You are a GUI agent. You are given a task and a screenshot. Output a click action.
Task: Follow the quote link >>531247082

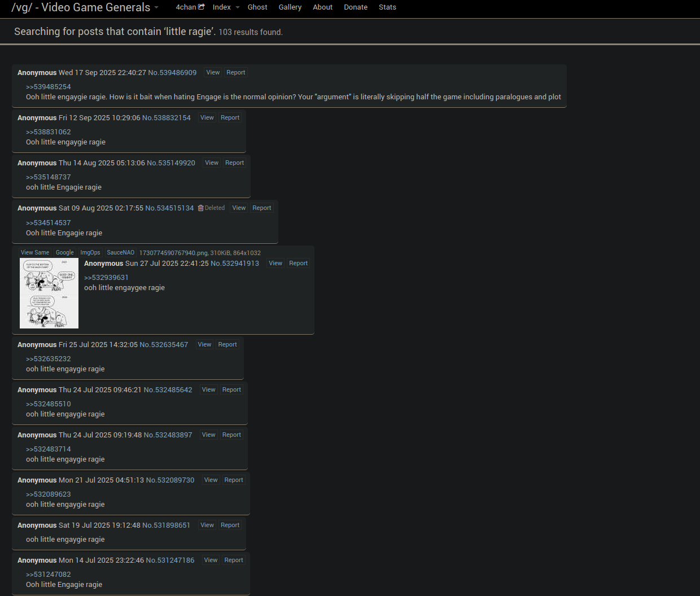49,575
